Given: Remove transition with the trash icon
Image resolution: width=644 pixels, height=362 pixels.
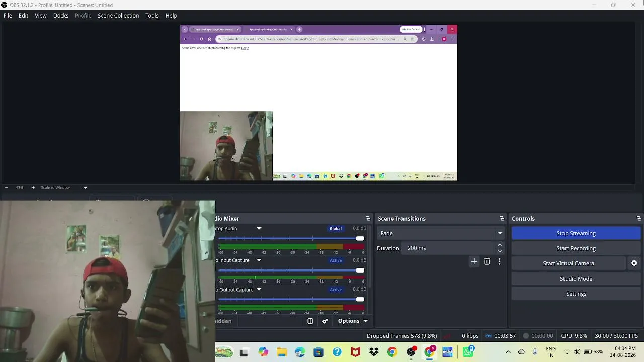Looking at the screenshot, I should [487, 261].
